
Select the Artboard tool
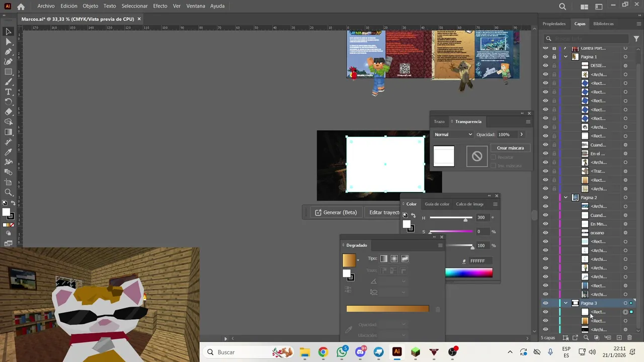(9, 182)
